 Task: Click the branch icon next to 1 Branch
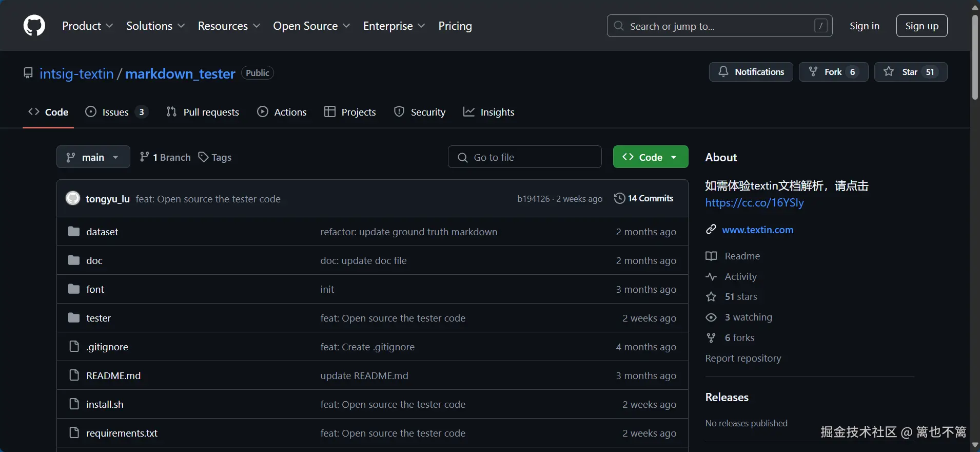coord(145,157)
